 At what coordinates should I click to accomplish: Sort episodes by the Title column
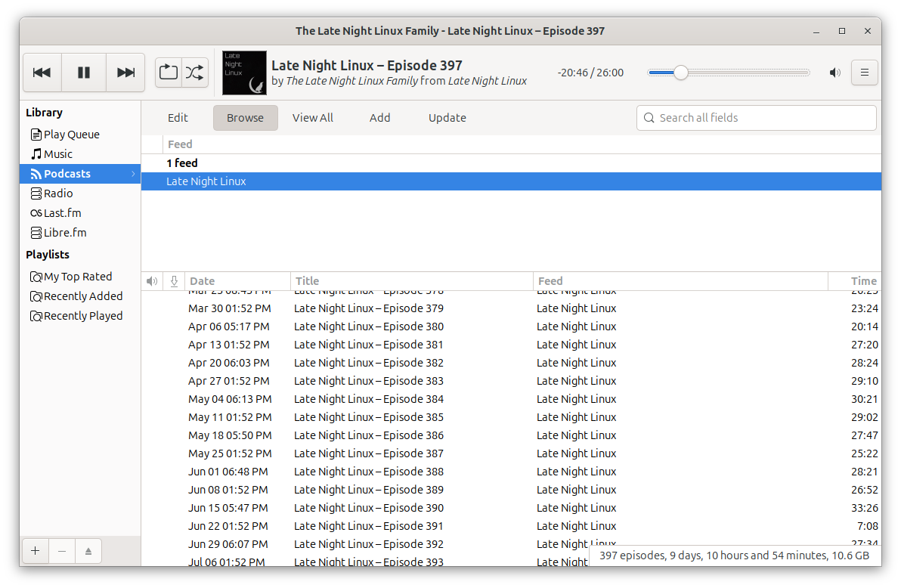(412, 281)
